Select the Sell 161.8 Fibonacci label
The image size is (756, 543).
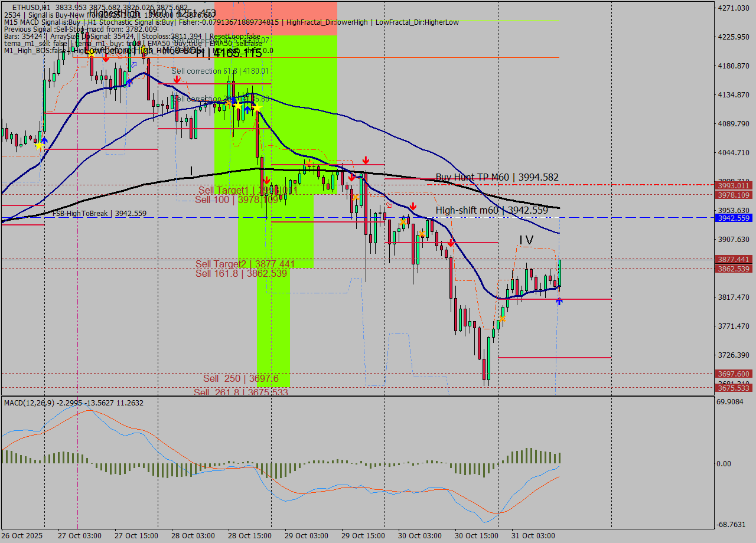tap(241, 273)
